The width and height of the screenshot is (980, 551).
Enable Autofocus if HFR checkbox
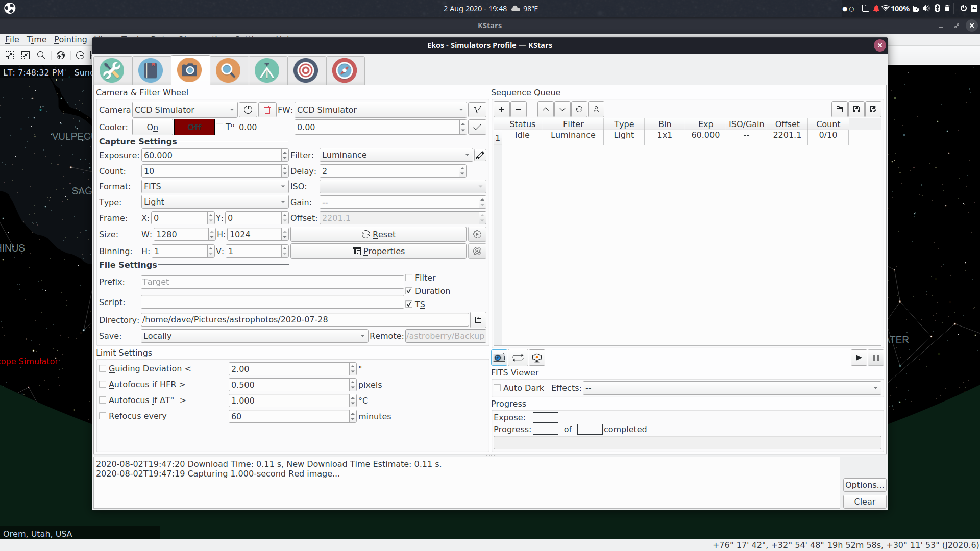tap(103, 384)
